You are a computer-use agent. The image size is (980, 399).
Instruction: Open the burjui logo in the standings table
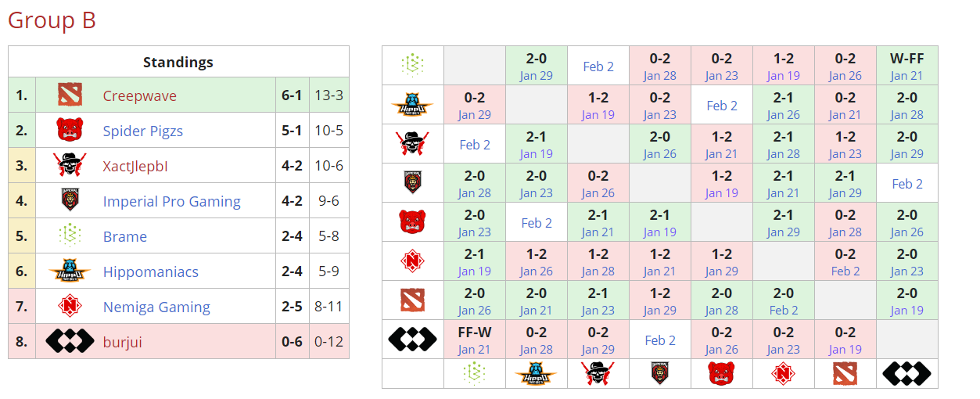pos(70,342)
